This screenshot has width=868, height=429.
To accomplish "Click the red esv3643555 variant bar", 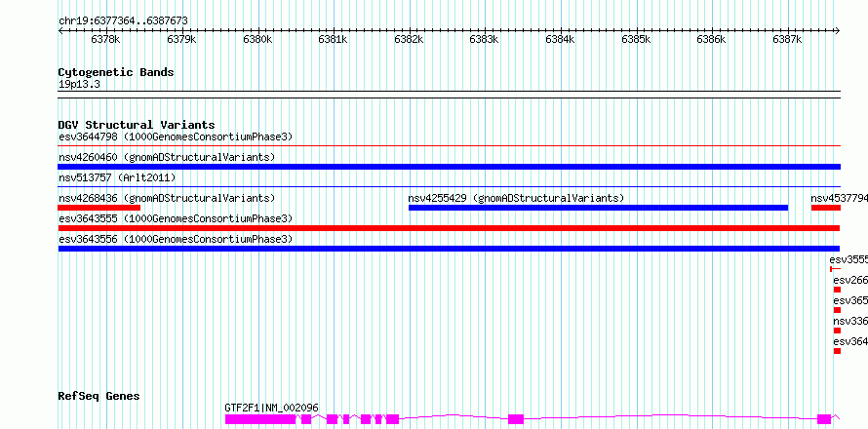I will (449, 228).
